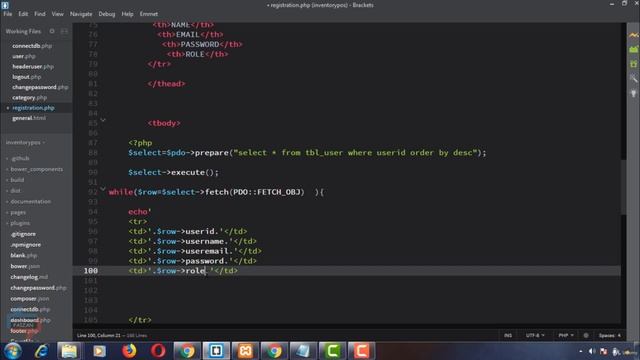Open green Camtasia icon in taskbar

pos(332,351)
